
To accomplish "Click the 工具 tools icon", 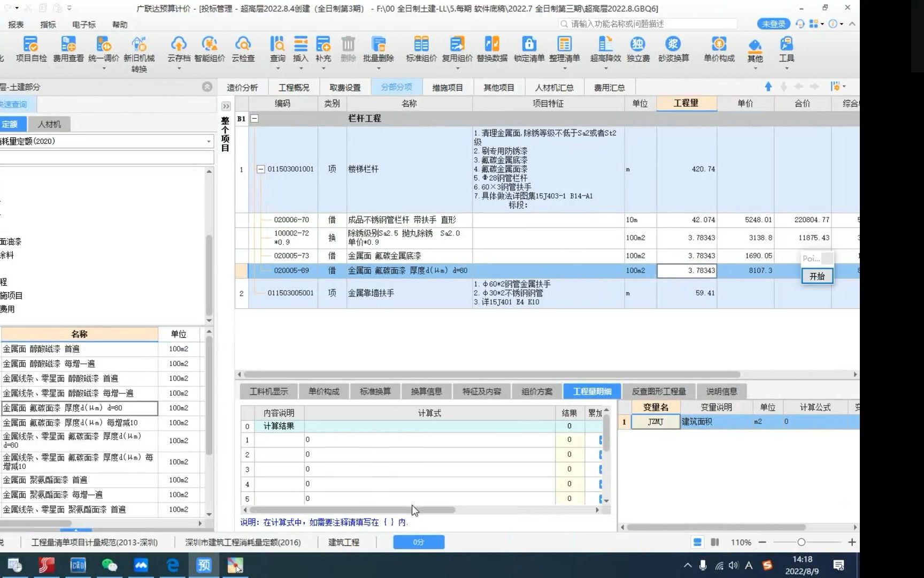I will [x=786, y=51].
